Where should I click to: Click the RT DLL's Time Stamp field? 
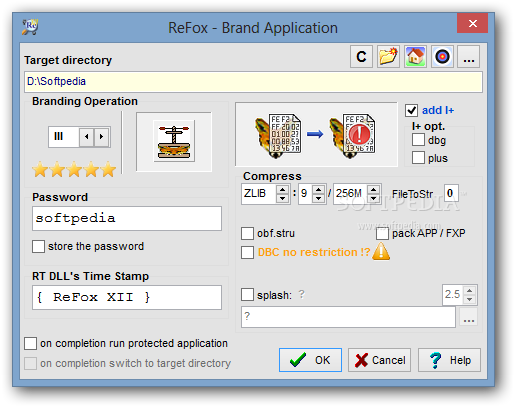[x=127, y=297]
